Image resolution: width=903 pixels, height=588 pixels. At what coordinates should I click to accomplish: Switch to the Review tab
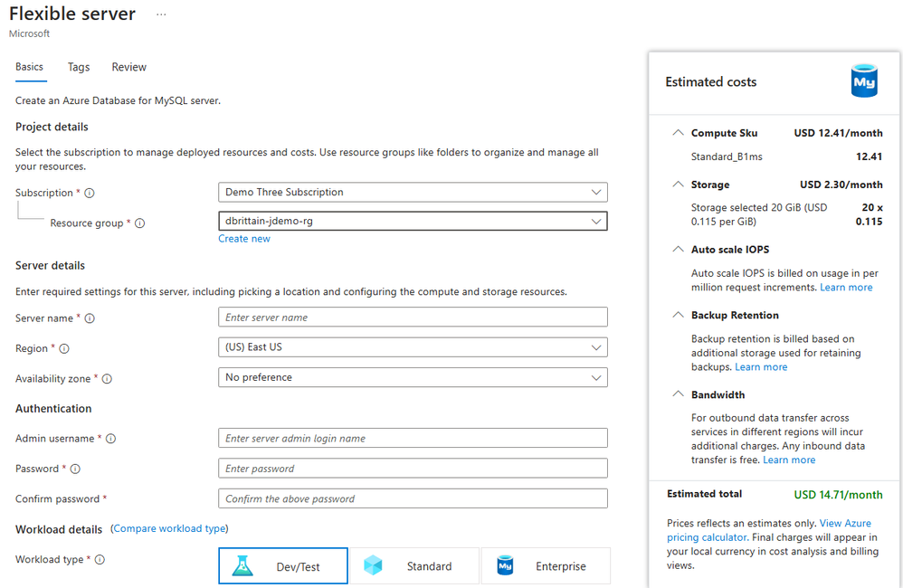coord(129,67)
